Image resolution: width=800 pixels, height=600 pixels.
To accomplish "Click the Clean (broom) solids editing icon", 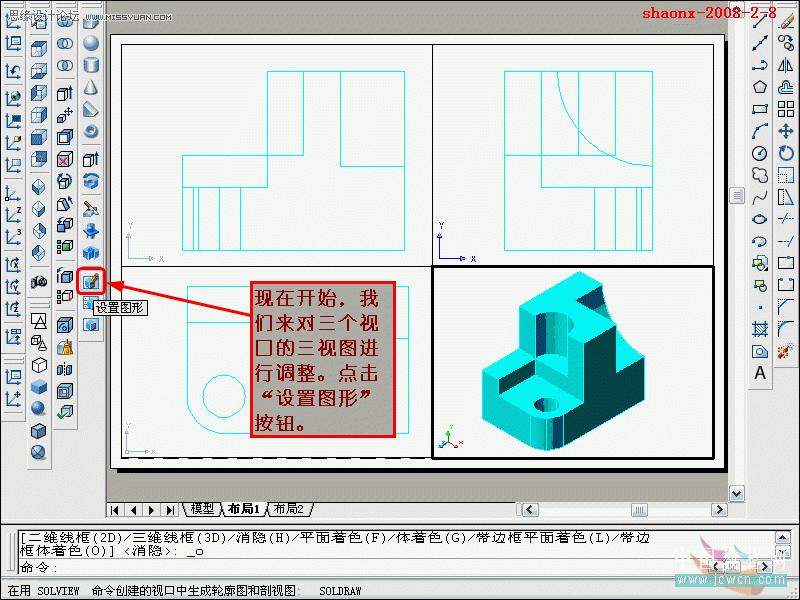I will [x=65, y=347].
